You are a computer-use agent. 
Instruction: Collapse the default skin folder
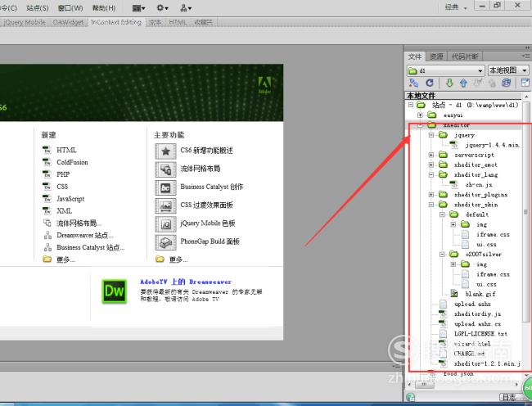click(x=442, y=214)
